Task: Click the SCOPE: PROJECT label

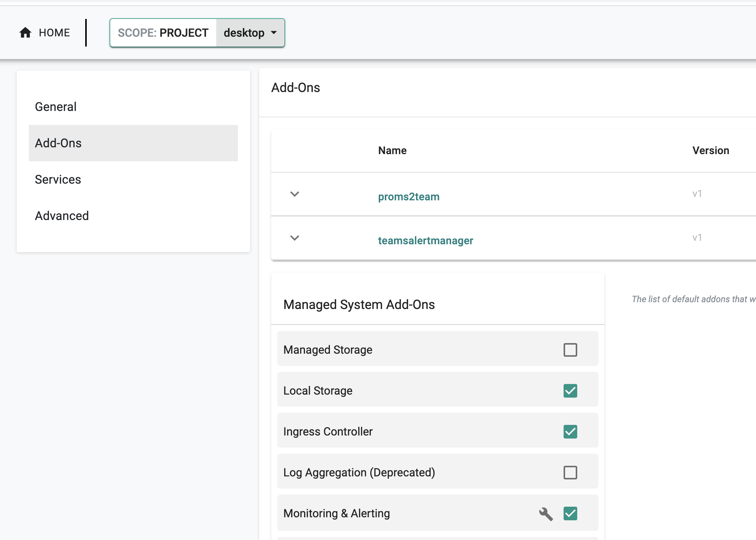Action: point(163,33)
